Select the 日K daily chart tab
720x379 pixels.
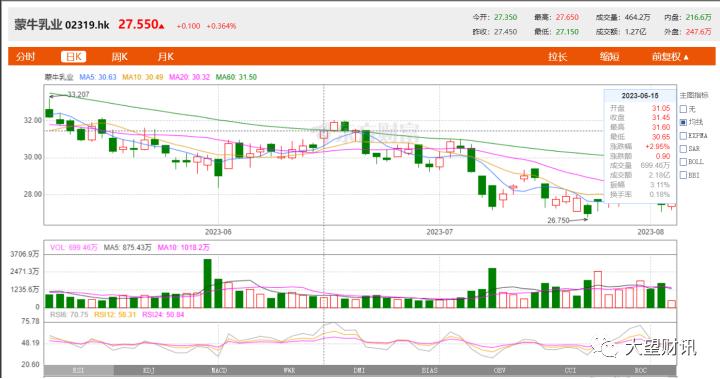pos(73,57)
